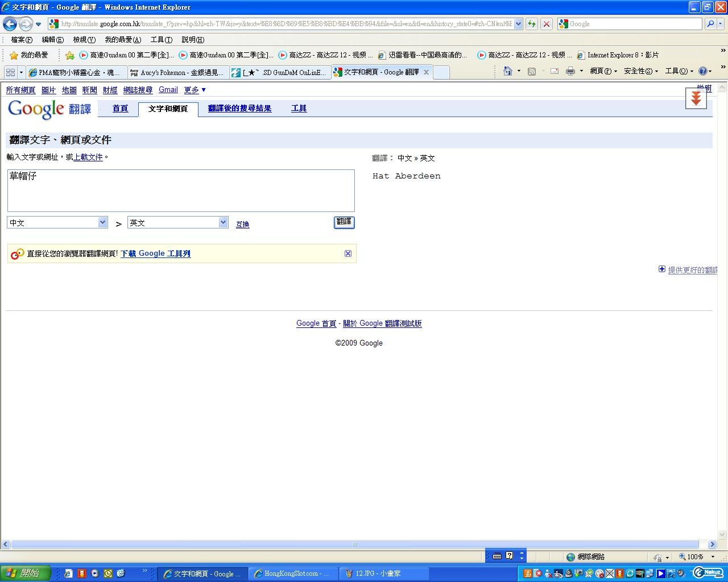The height and width of the screenshot is (582, 728).
Task: Run search with the magnifier icon beside Google box
Action: pos(710,24)
